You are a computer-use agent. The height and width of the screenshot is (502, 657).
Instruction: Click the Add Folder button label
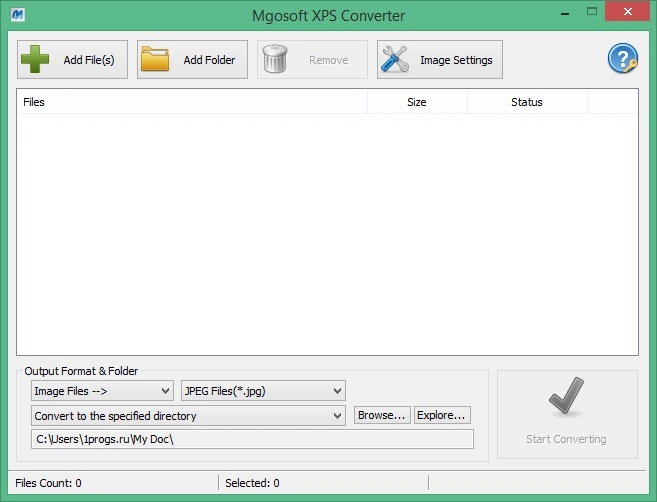209,60
